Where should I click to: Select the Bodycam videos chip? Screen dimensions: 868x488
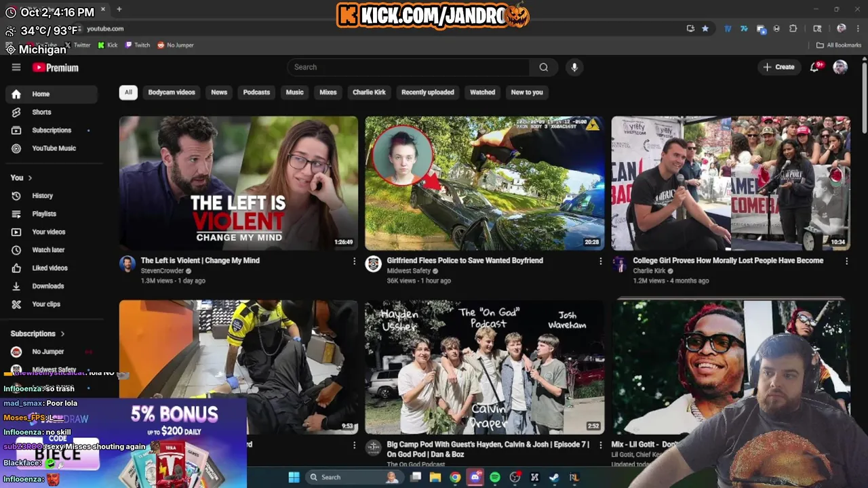coord(172,92)
